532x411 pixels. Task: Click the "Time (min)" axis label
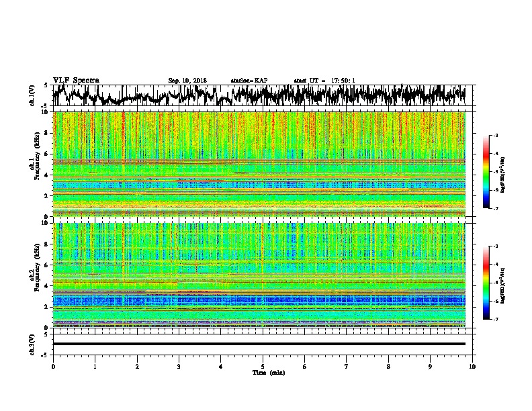269,373
